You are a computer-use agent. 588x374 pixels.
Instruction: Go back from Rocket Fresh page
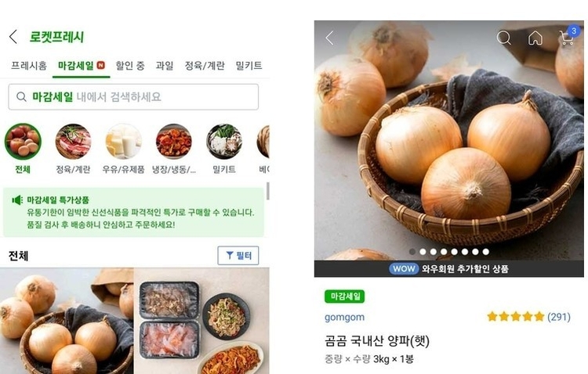[x=13, y=37]
